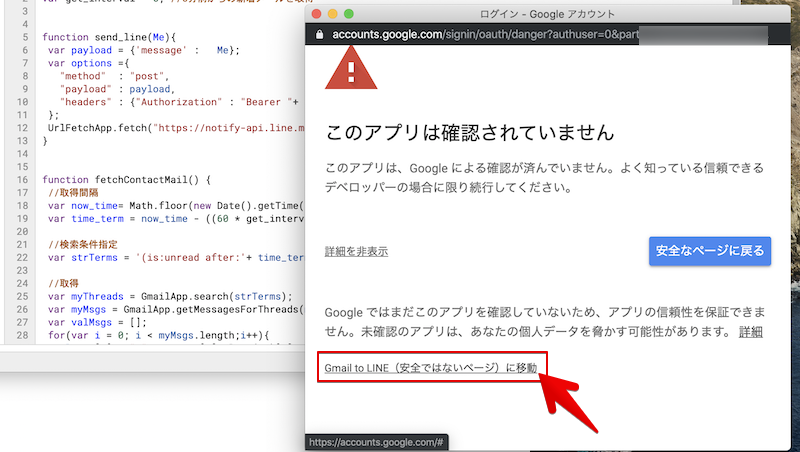Collapse details via 詳細を非表示 link
The image size is (800, 452).
coord(356,251)
